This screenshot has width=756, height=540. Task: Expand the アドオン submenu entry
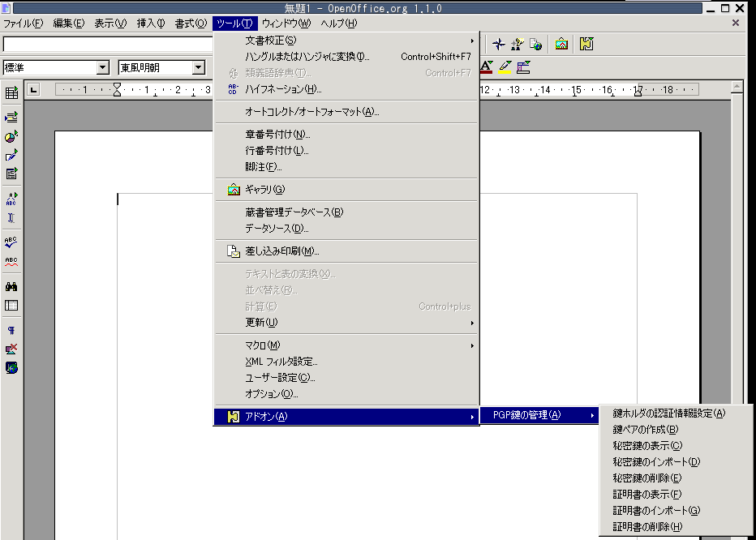[346, 417]
